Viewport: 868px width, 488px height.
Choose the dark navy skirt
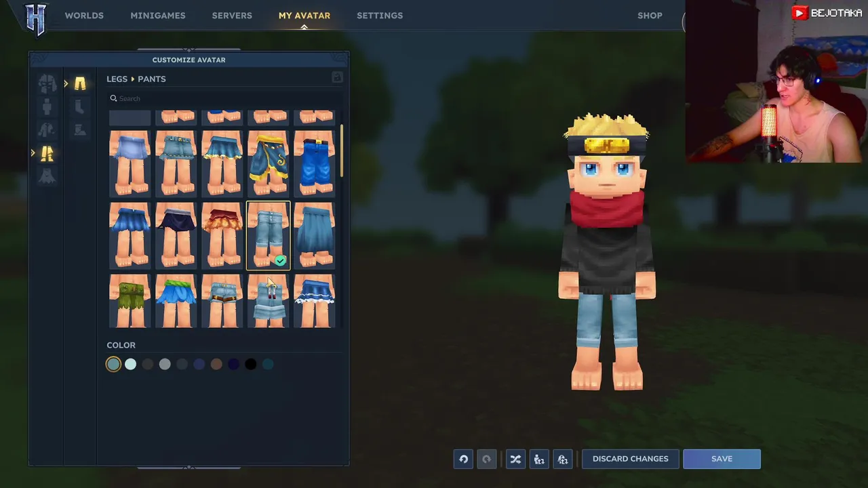click(x=176, y=235)
